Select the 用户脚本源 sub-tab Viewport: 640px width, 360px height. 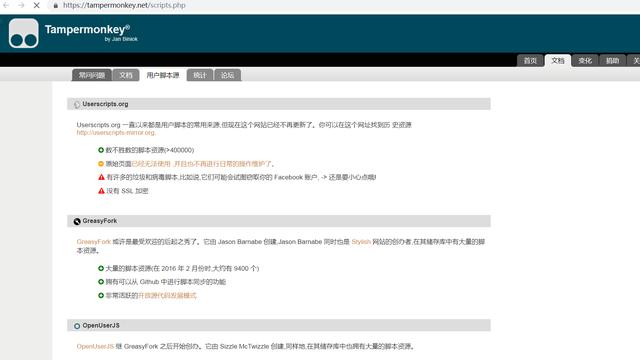pyautogui.click(x=163, y=75)
